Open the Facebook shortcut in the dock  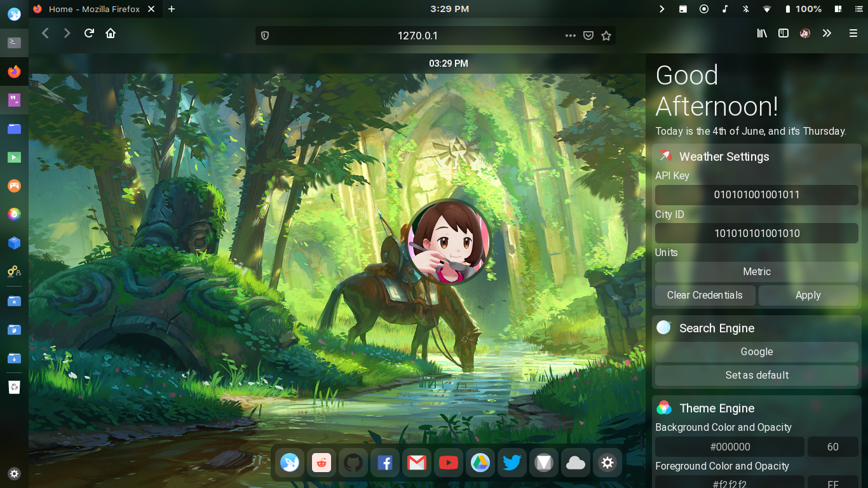pos(385,463)
